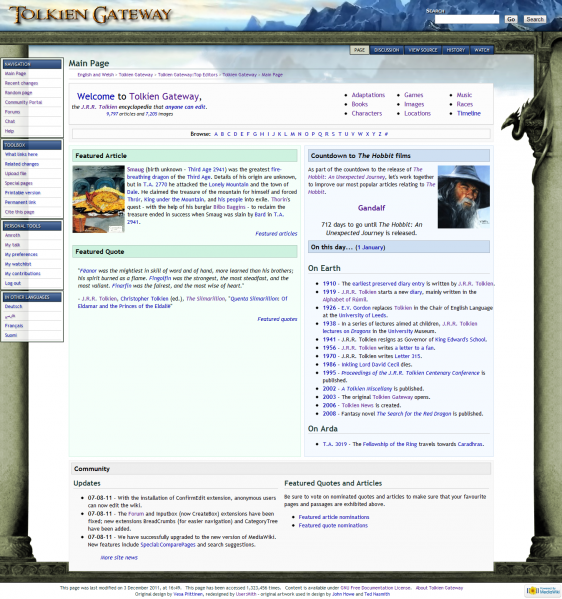
Task: Open the History tab
Action: [455, 50]
